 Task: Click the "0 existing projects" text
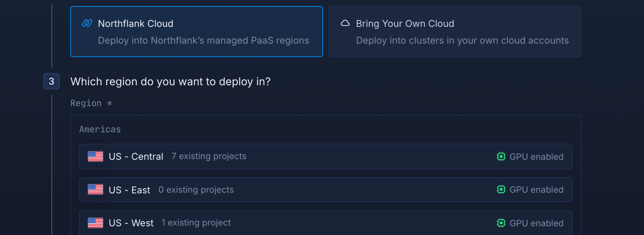pyautogui.click(x=196, y=190)
